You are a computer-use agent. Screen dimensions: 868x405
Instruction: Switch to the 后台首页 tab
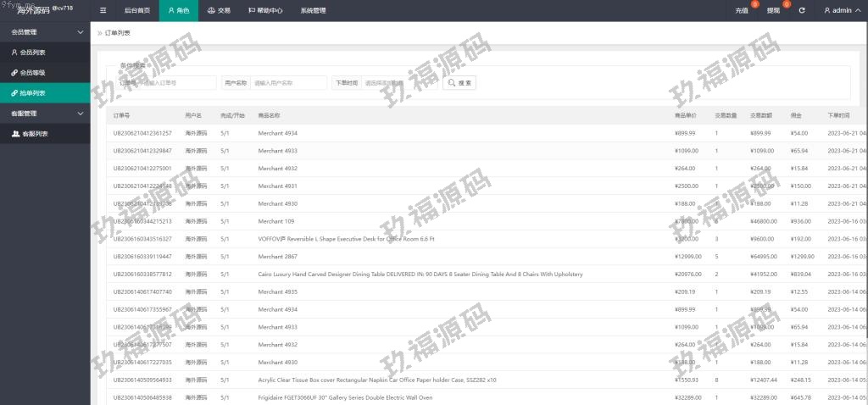tap(136, 11)
